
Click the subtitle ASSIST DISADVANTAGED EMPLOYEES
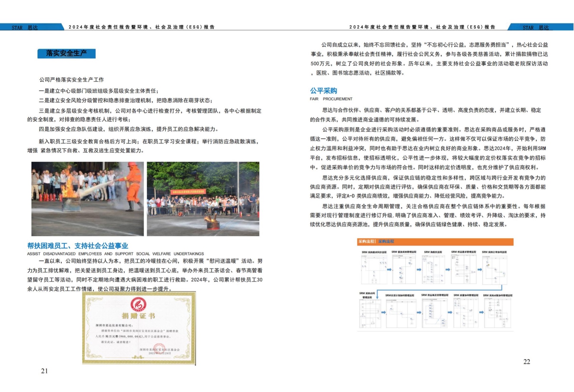coord(116,254)
